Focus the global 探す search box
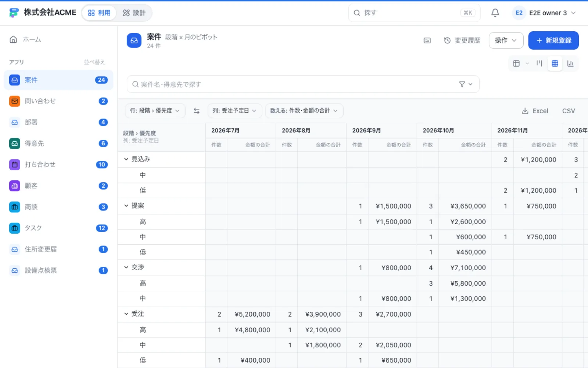Screen dimensions: 588x368 point(414,13)
